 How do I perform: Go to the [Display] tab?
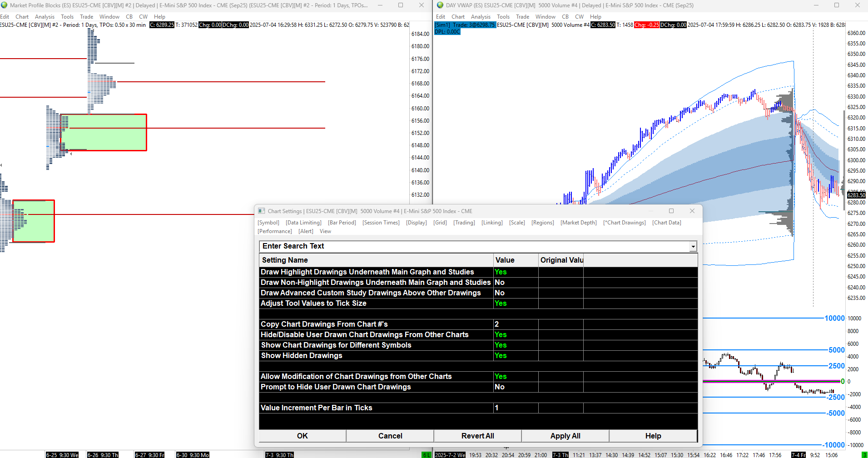coord(417,223)
